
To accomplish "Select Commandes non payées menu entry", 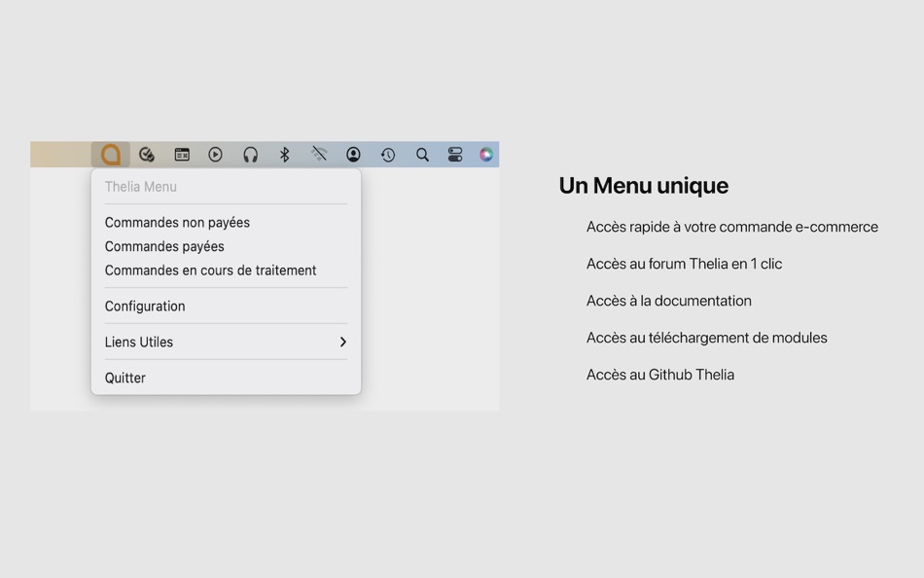I will pyautogui.click(x=226, y=223).
